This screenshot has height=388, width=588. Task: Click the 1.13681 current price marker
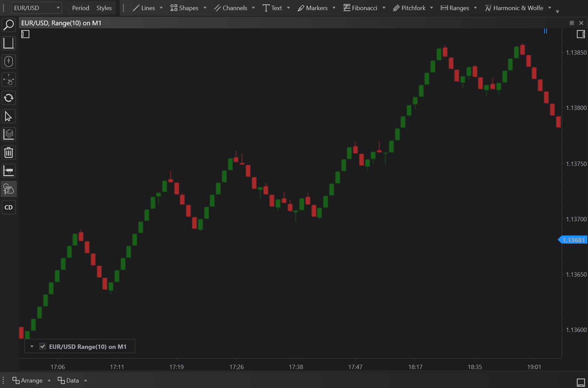pos(573,240)
